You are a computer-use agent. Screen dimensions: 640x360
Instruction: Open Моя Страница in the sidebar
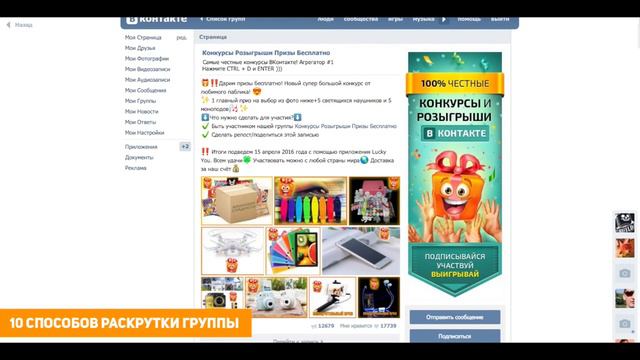(x=143, y=38)
